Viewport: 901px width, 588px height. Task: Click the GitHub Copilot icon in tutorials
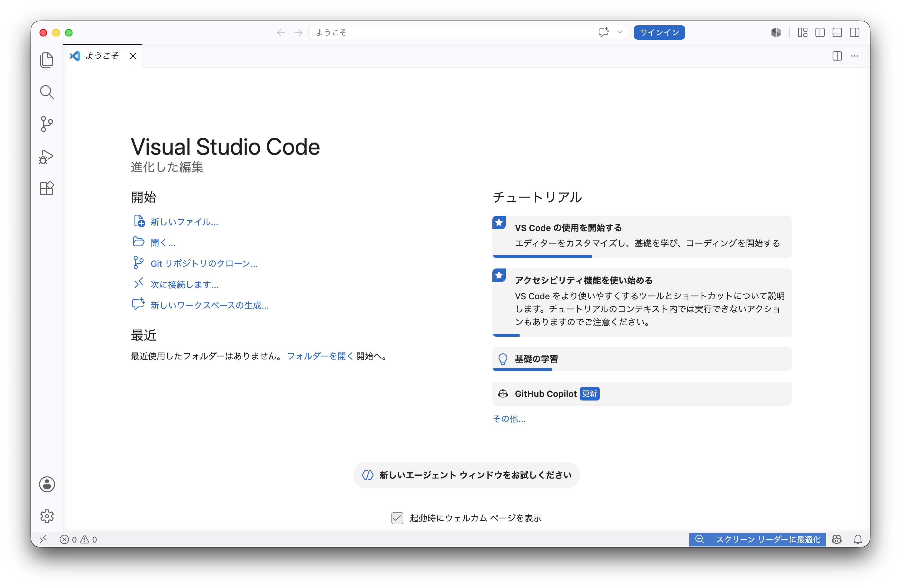(503, 394)
